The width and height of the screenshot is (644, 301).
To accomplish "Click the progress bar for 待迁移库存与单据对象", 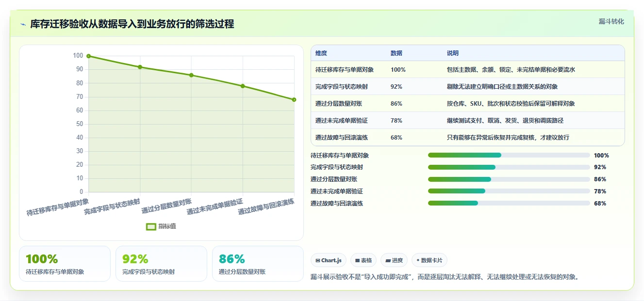I will tap(509, 155).
